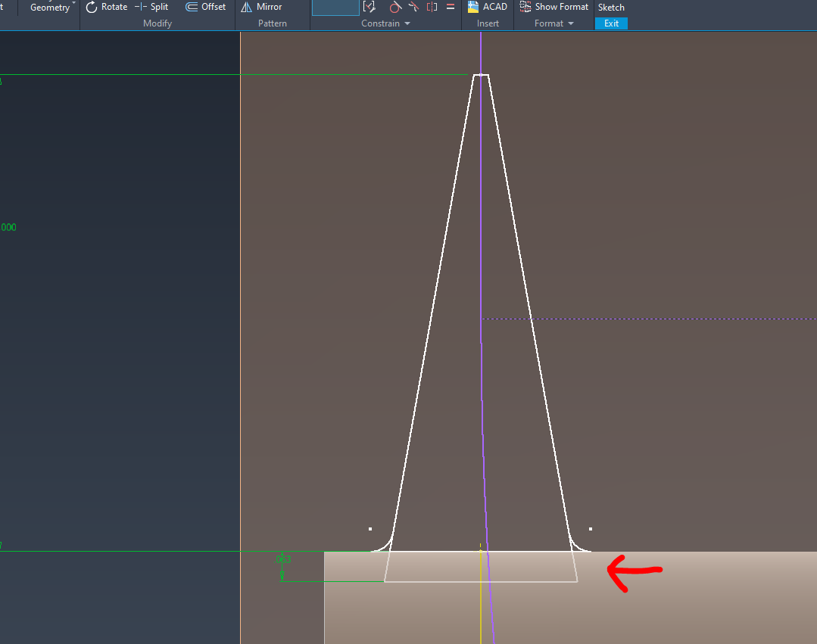Select the 063 dimension value
The height and width of the screenshot is (644, 817).
(284, 559)
